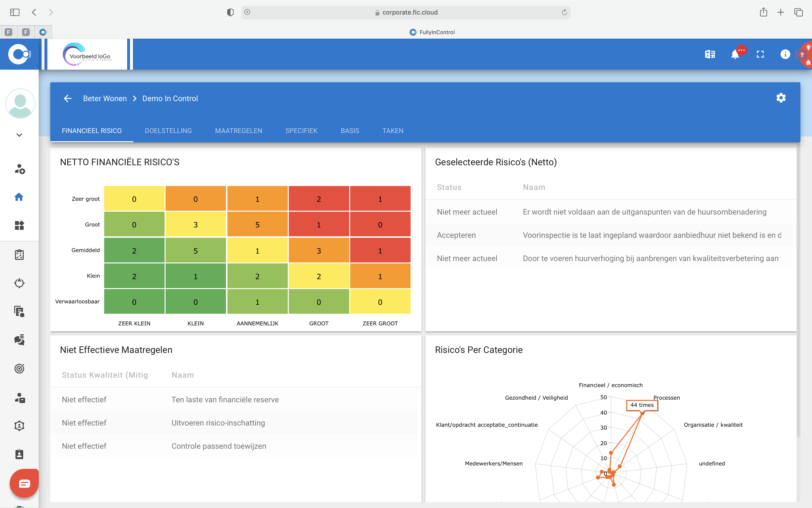Open 'Ten laste van financiële reserve' row
The image size is (812, 508).
click(x=234, y=399)
